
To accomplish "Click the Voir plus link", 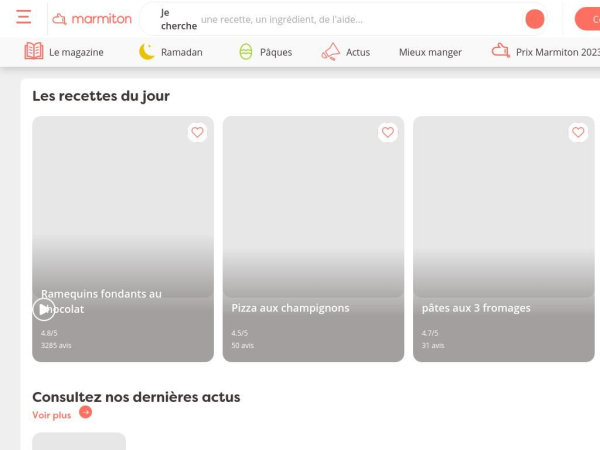I will click(52, 415).
